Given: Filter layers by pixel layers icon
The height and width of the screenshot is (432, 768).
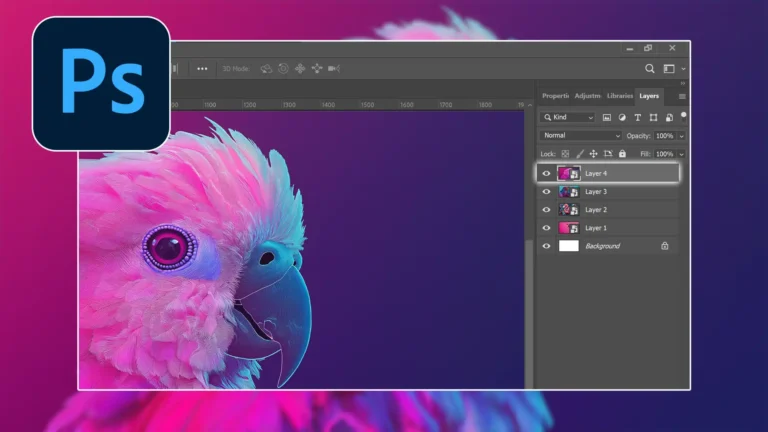Looking at the screenshot, I should (x=606, y=118).
